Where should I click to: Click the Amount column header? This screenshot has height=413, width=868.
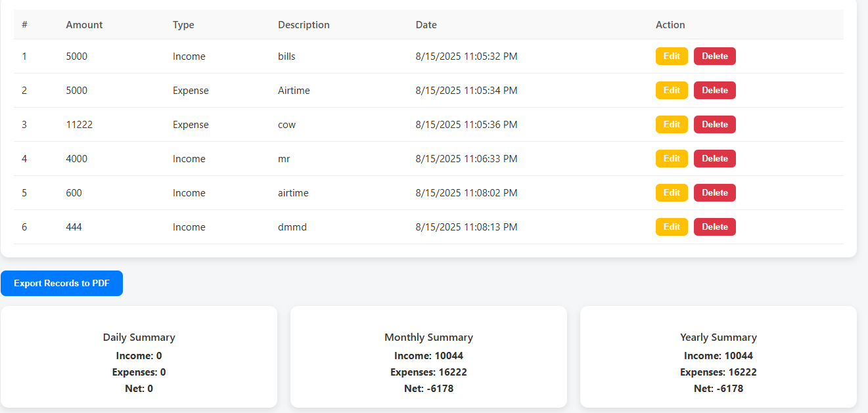pyautogui.click(x=84, y=25)
